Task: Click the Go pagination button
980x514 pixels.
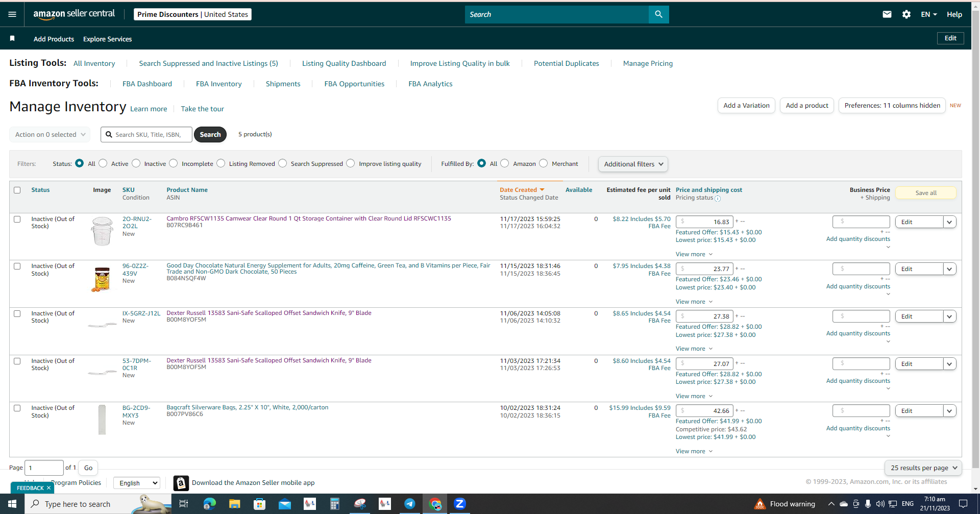Action: (88, 468)
